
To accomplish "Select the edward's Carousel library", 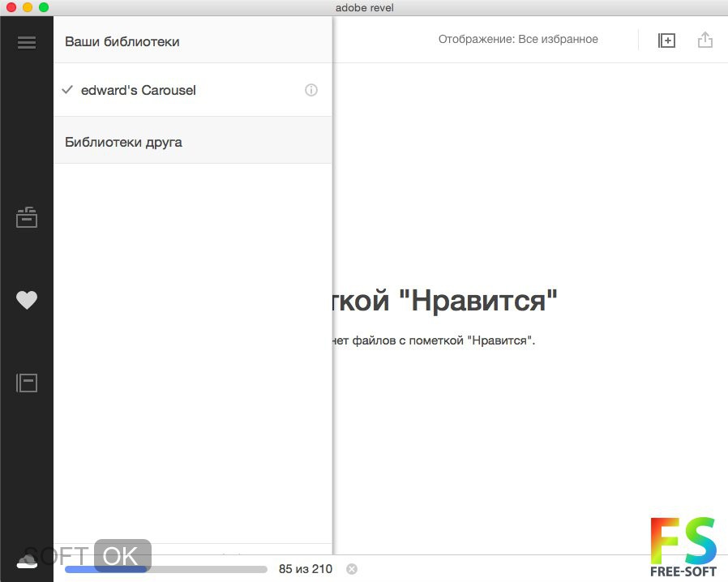I will pos(193,90).
